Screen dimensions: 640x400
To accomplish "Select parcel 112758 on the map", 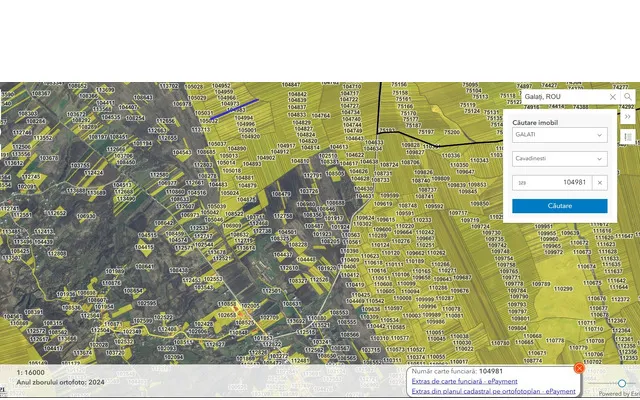I will point(283,215).
